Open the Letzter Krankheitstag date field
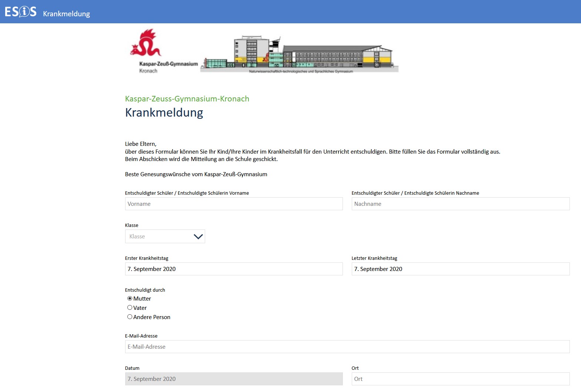The height and width of the screenshot is (392, 581). click(x=460, y=269)
